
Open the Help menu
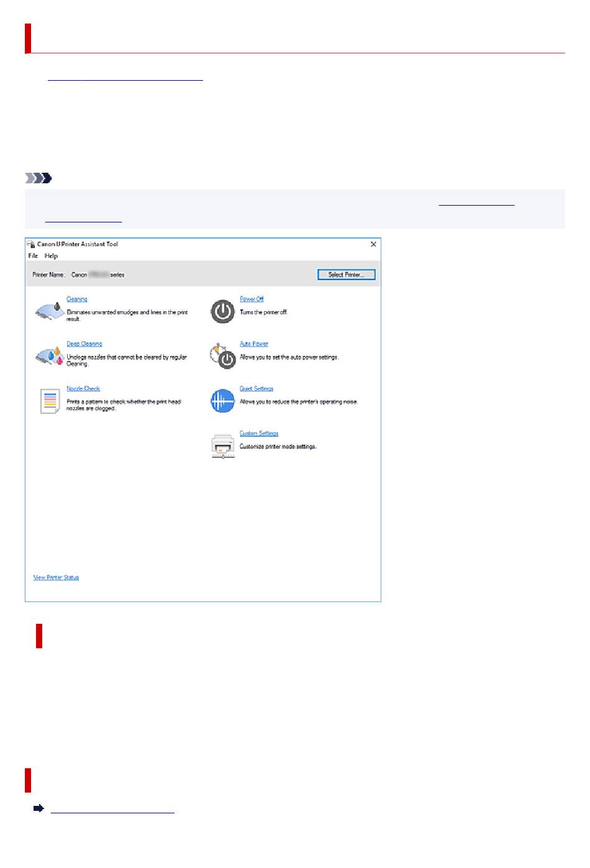[51, 256]
